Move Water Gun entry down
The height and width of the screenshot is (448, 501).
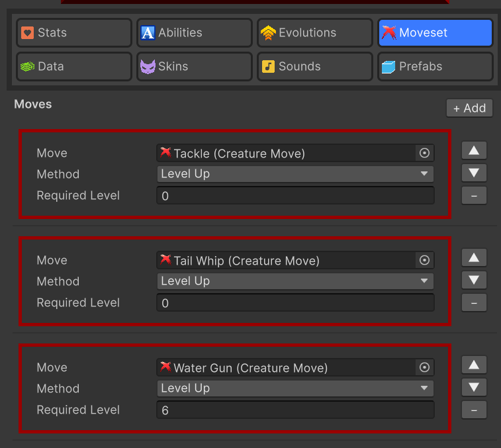(x=473, y=387)
